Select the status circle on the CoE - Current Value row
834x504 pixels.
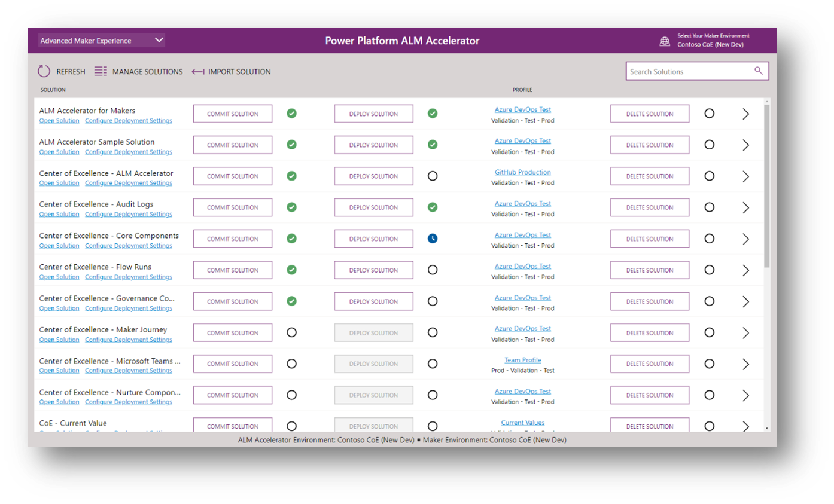(x=709, y=426)
